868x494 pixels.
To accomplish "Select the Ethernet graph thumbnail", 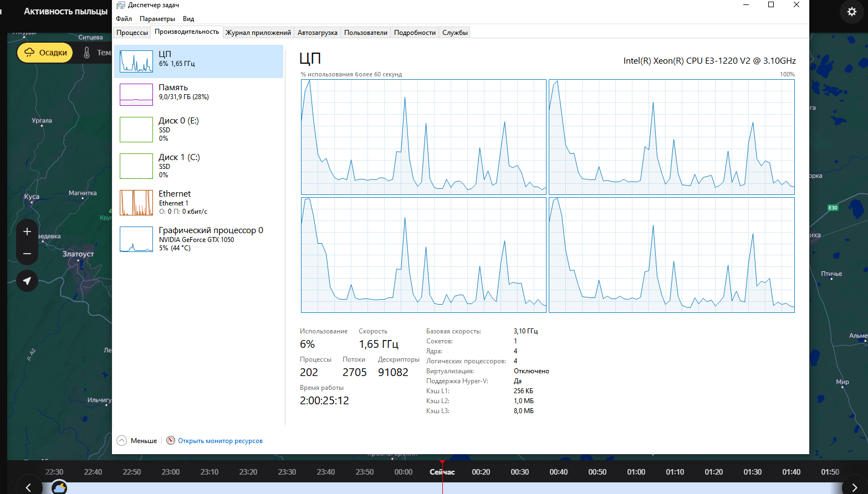I will 136,203.
